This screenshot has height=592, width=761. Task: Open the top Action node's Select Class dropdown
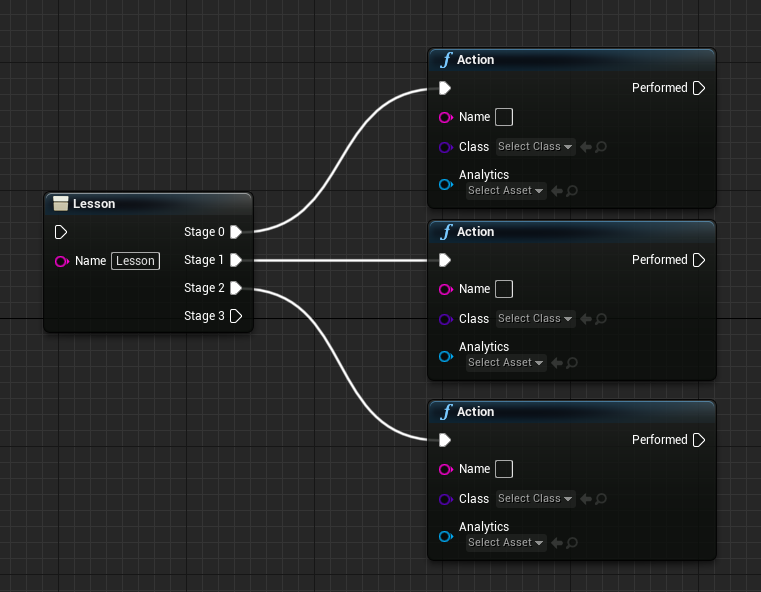[535, 147]
